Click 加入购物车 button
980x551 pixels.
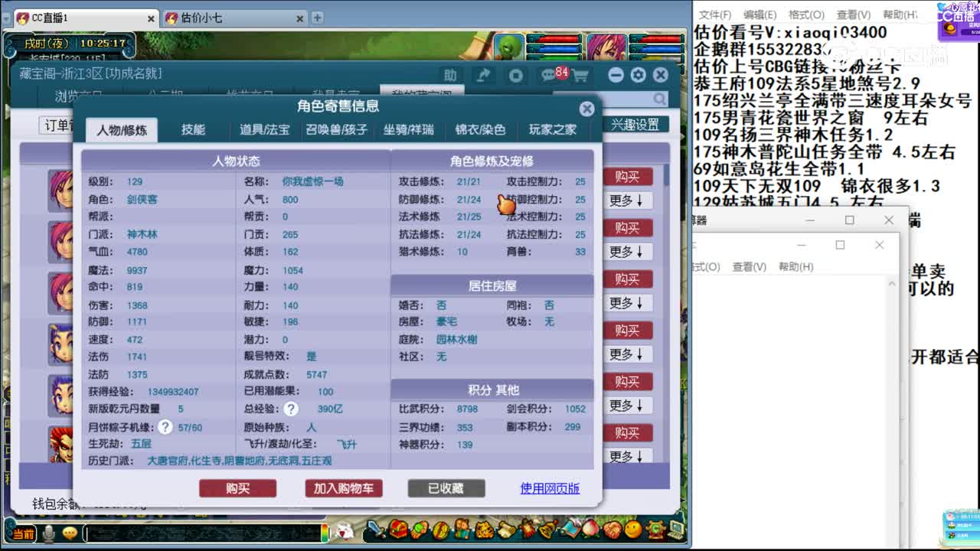coord(344,488)
